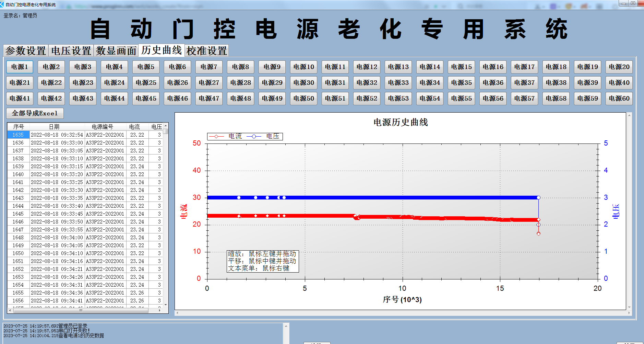Open 电源27 history curve
Screen dimensions: 644x344
209,83
